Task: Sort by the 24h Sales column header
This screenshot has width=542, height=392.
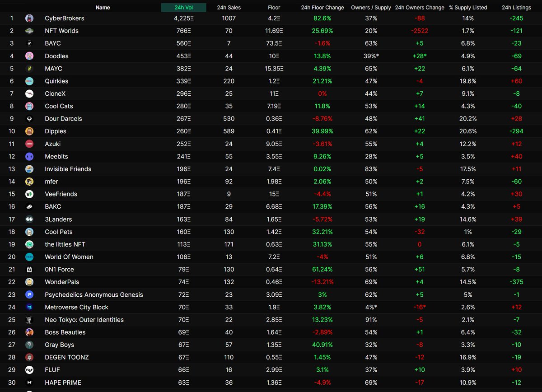Action: 229,7
